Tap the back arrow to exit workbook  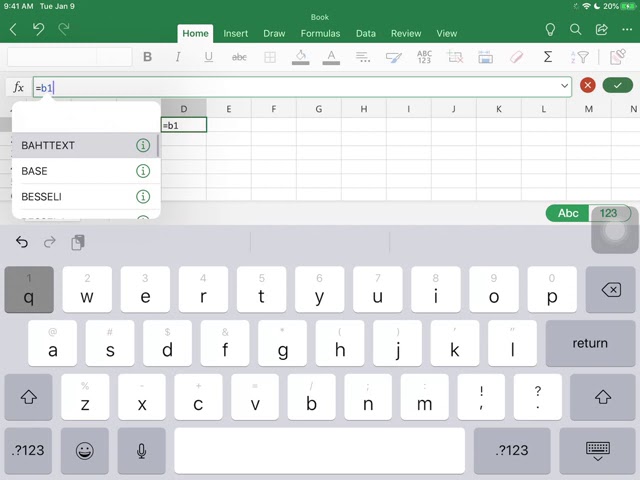pyautogui.click(x=13, y=29)
